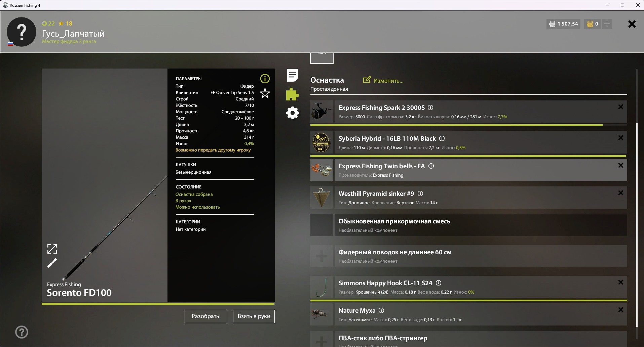The height and width of the screenshot is (347, 644).
Task: Click the Изменить edit rig link
Action: coord(383,80)
